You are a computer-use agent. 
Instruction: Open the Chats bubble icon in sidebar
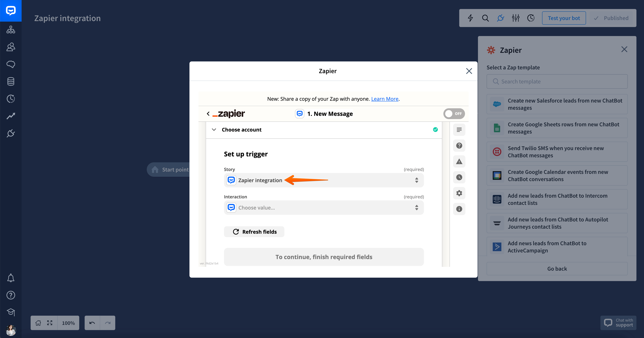(x=11, y=64)
